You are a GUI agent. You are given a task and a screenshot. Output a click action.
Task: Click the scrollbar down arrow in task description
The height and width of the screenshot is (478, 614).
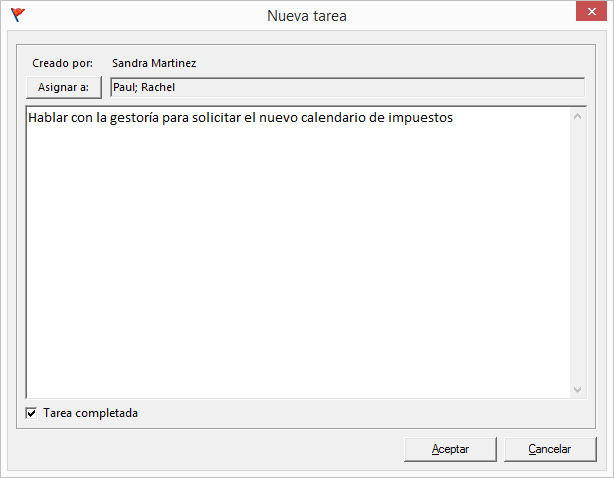point(577,390)
